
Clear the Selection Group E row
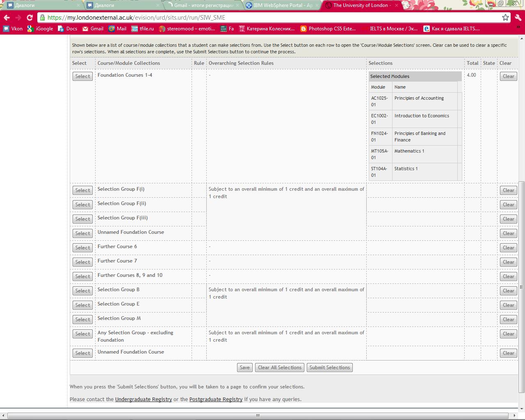(x=509, y=305)
